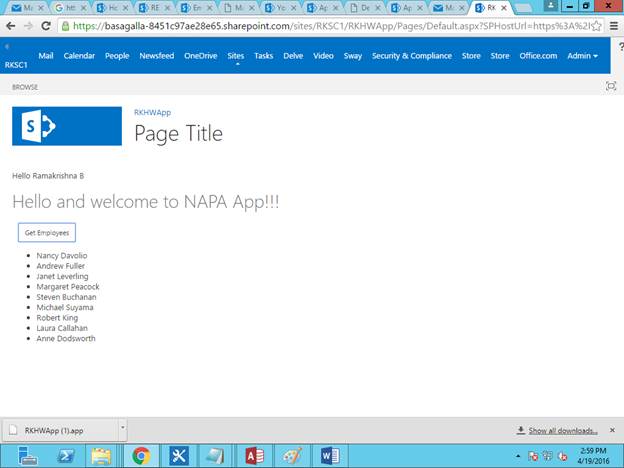Click the RKSC1 site link
The height and width of the screenshot is (468, 624).
[16, 65]
